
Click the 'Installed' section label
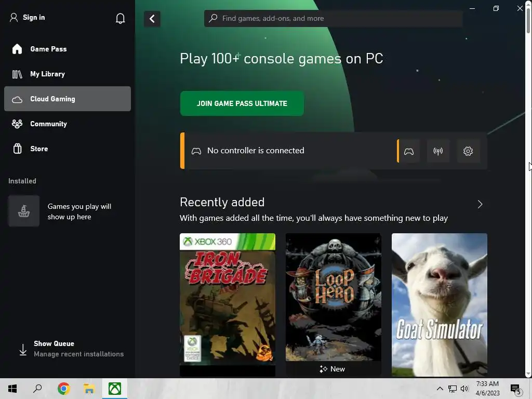(x=22, y=181)
